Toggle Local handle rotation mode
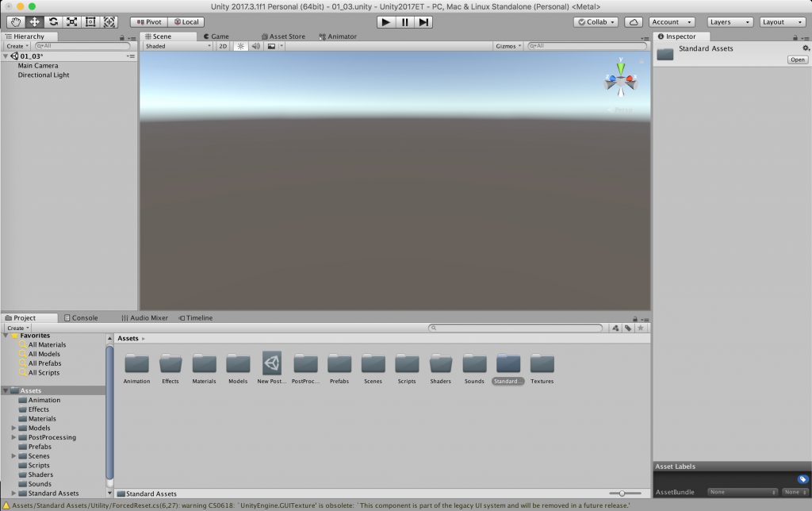This screenshot has width=812, height=511. click(186, 21)
